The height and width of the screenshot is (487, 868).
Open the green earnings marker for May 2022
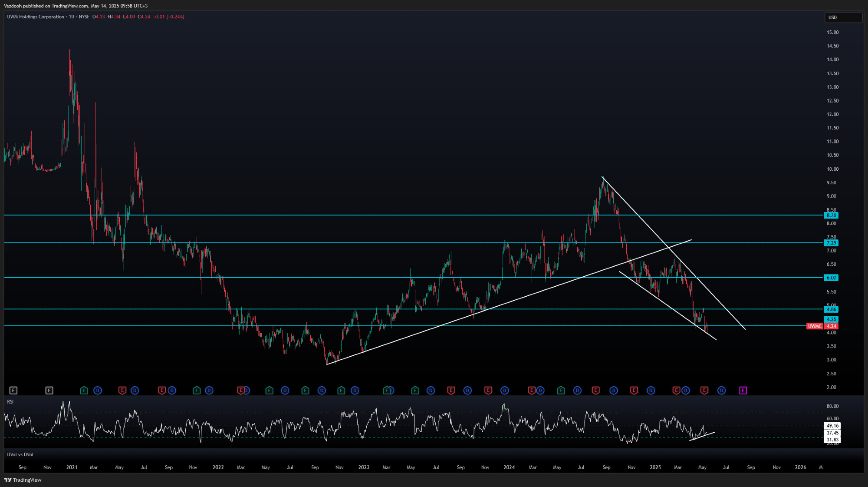coord(270,391)
